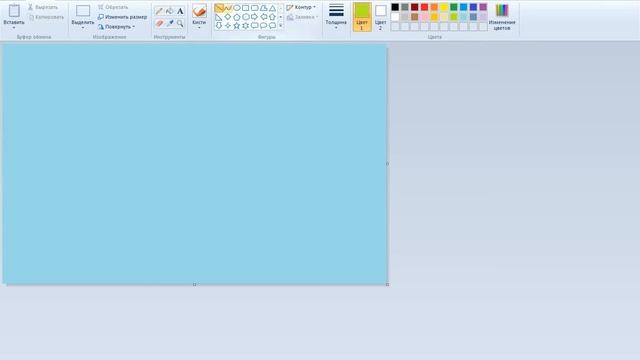
Task: Select the Eraser tool
Action: tap(159, 24)
